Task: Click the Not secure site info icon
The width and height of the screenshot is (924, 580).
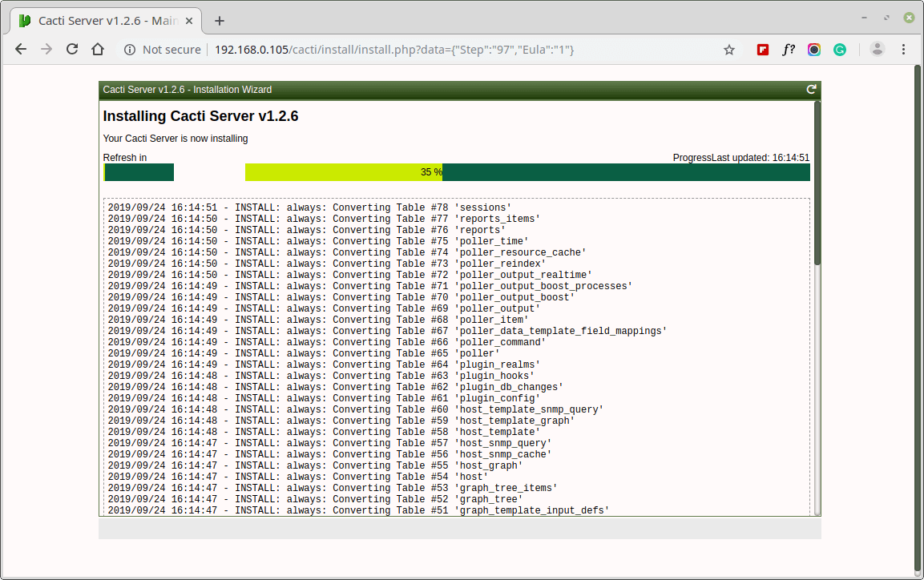Action: [130, 50]
